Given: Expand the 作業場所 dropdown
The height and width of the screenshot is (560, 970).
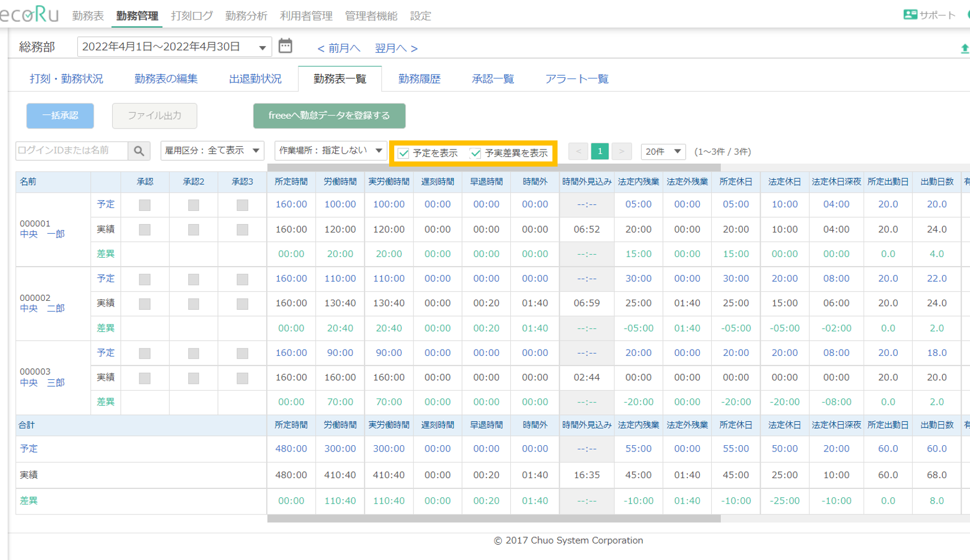Looking at the screenshot, I should pyautogui.click(x=330, y=151).
